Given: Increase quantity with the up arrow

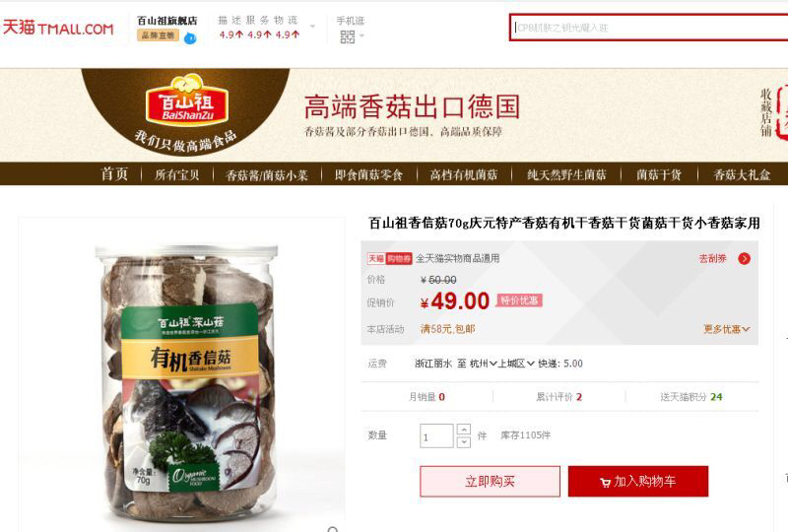Looking at the screenshot, I should point(464,430).
